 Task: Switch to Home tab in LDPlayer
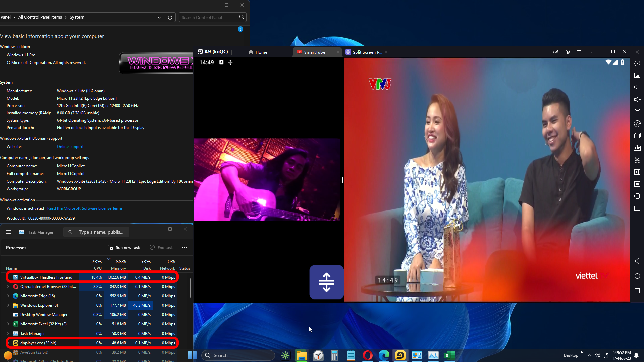[x=258, y=52]
